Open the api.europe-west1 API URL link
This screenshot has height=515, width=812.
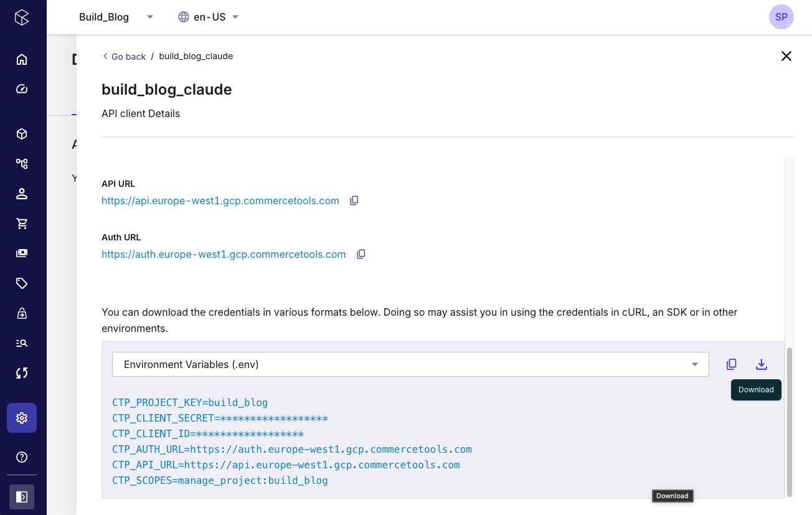[220, 201]
